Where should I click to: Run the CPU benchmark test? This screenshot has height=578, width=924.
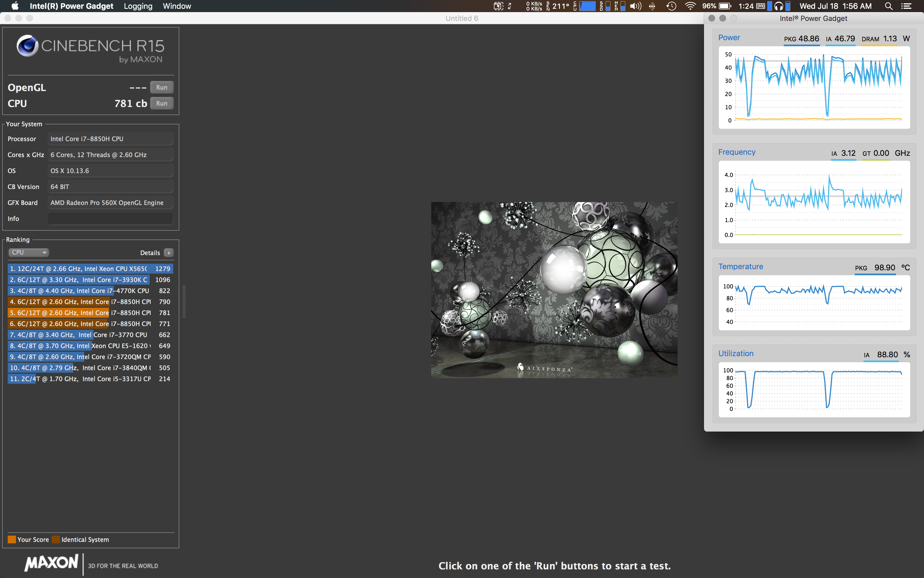pos(161,103)
